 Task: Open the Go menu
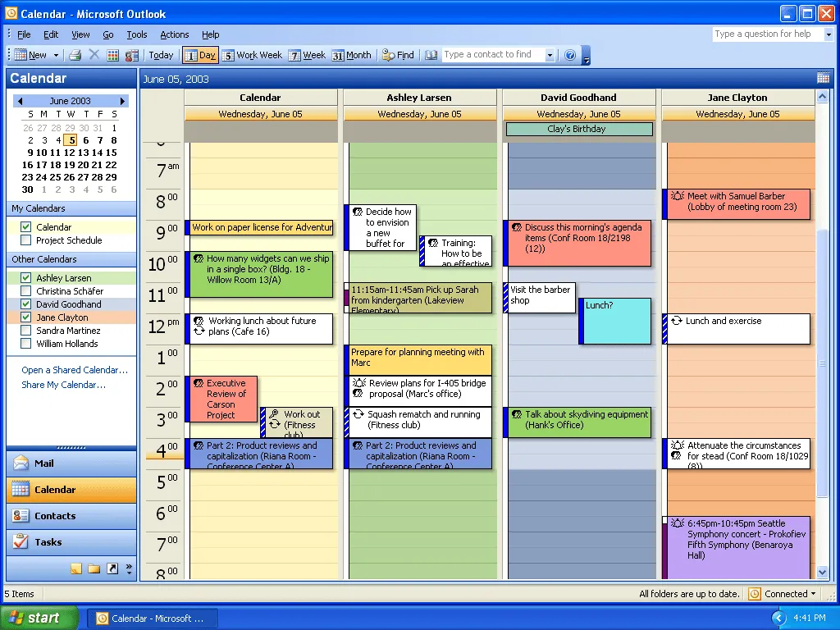[108, 34]
